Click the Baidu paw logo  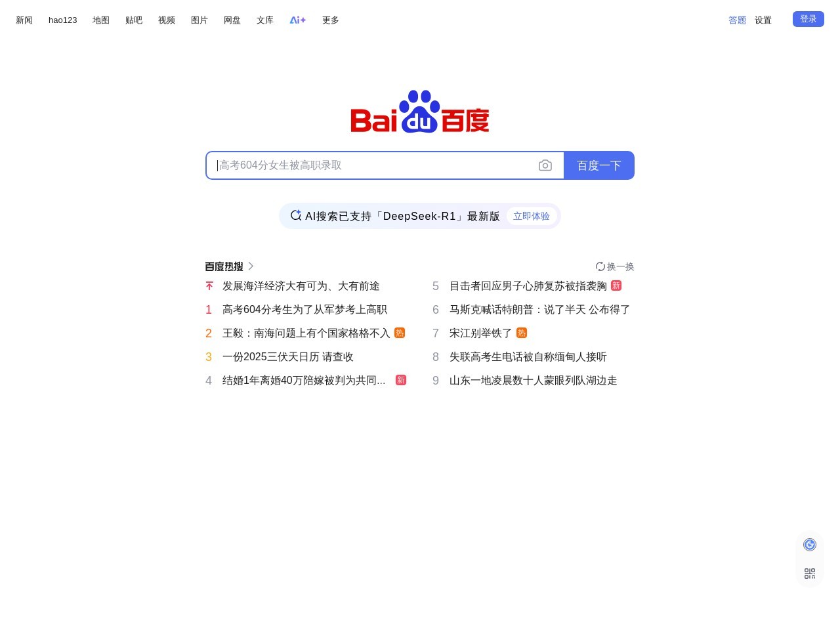point(419,112)
